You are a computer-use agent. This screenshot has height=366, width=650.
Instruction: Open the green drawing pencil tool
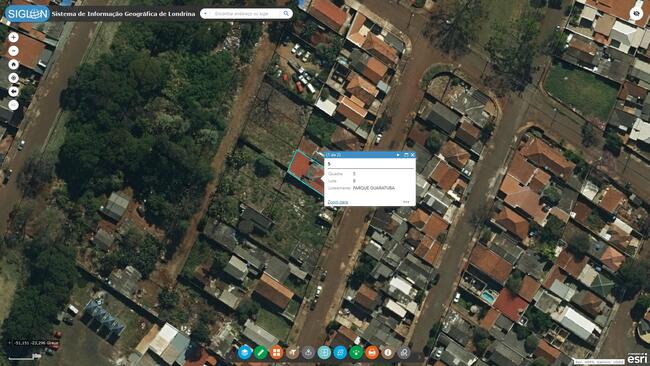point(260,352)
